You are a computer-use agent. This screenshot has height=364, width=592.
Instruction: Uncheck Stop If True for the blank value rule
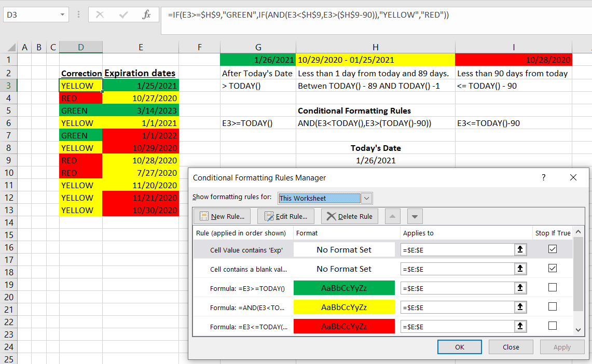click(x=553, y=268)
